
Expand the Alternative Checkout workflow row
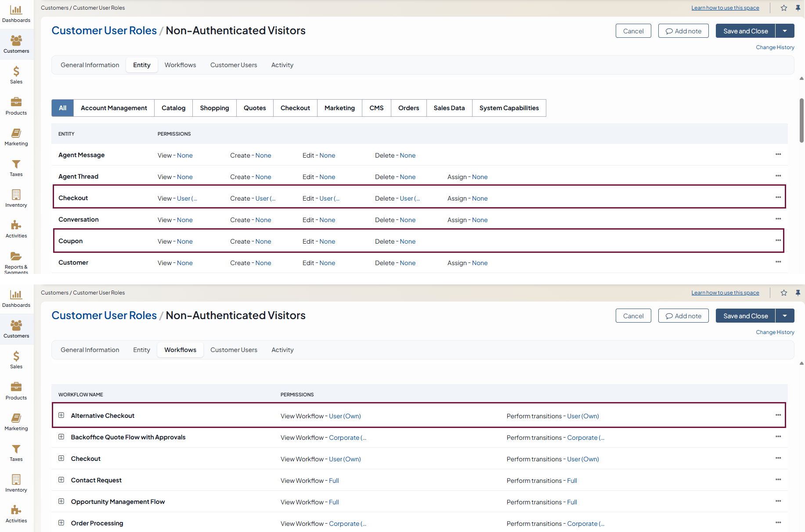pyautogui.click(x=61, y=415)
